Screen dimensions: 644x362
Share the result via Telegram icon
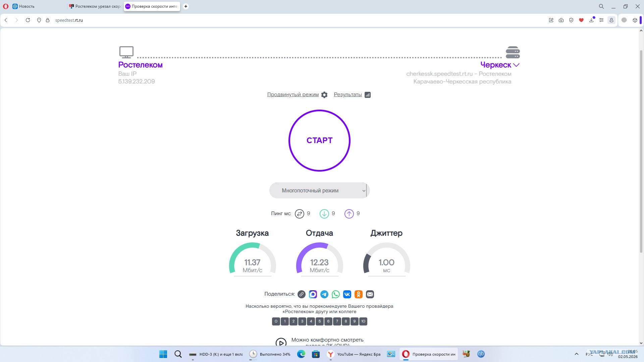[324, 294]
